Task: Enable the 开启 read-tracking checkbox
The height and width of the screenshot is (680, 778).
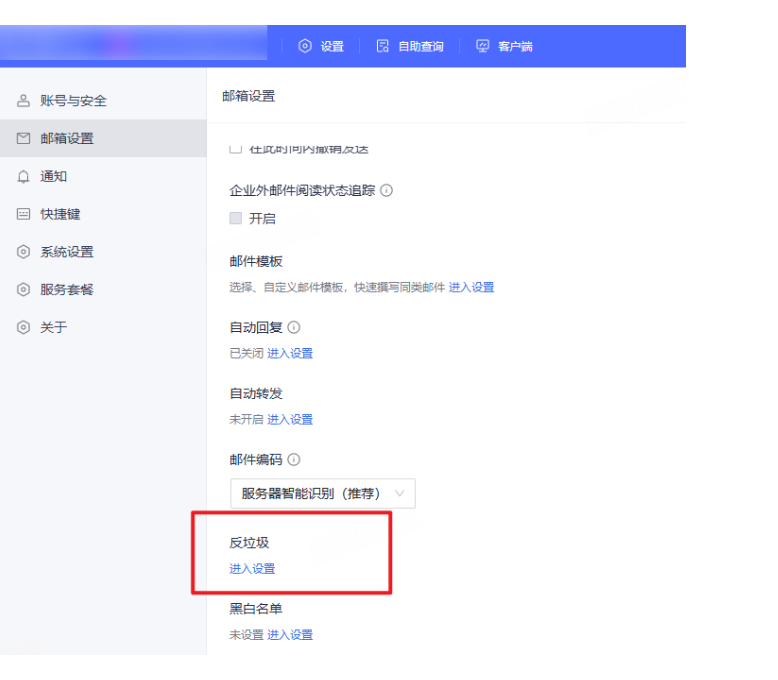Action: click(236, 218)
